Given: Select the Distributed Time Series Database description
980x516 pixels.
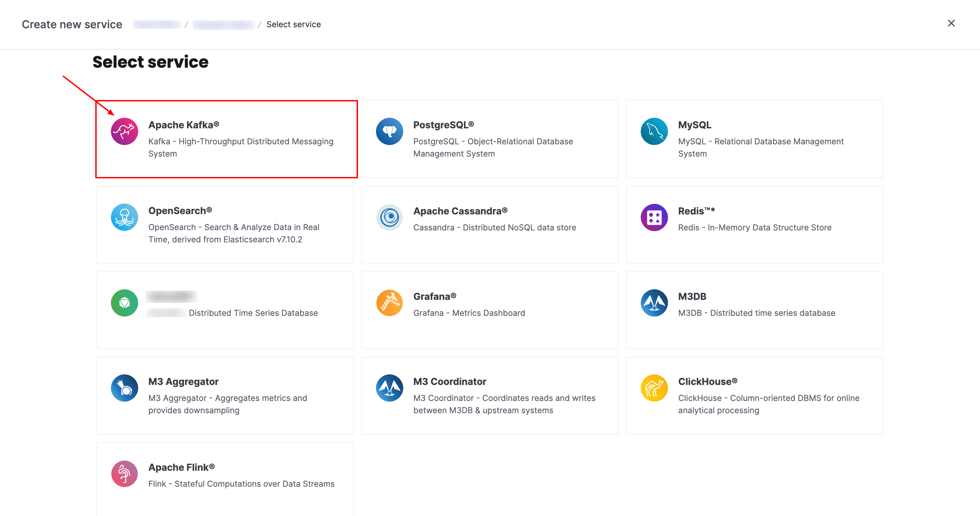Looking at the screenshot, I should (254, 313).
